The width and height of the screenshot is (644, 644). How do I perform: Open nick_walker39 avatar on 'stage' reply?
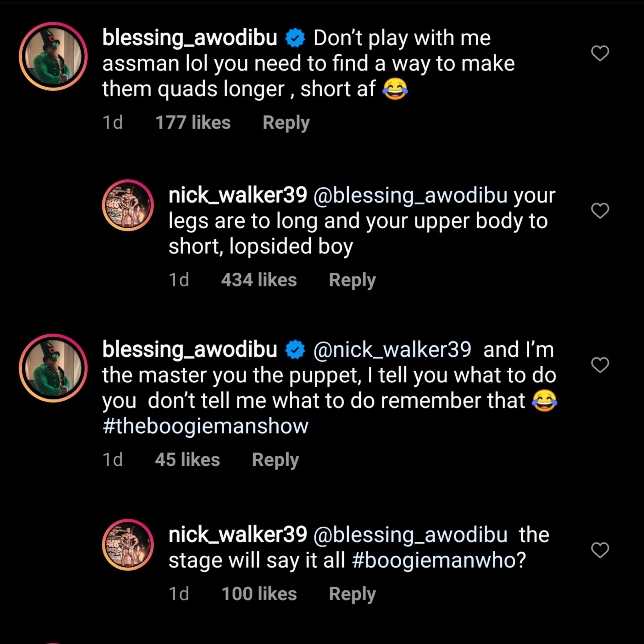click(x=128, y=544)
